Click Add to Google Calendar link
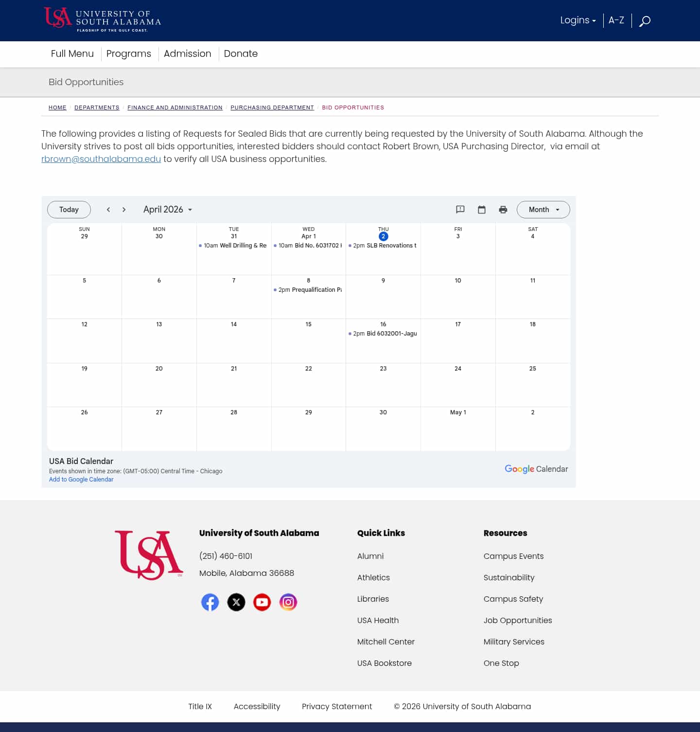Screen dimensions: 700x732 pyautogui.click(x=81, y=480)
